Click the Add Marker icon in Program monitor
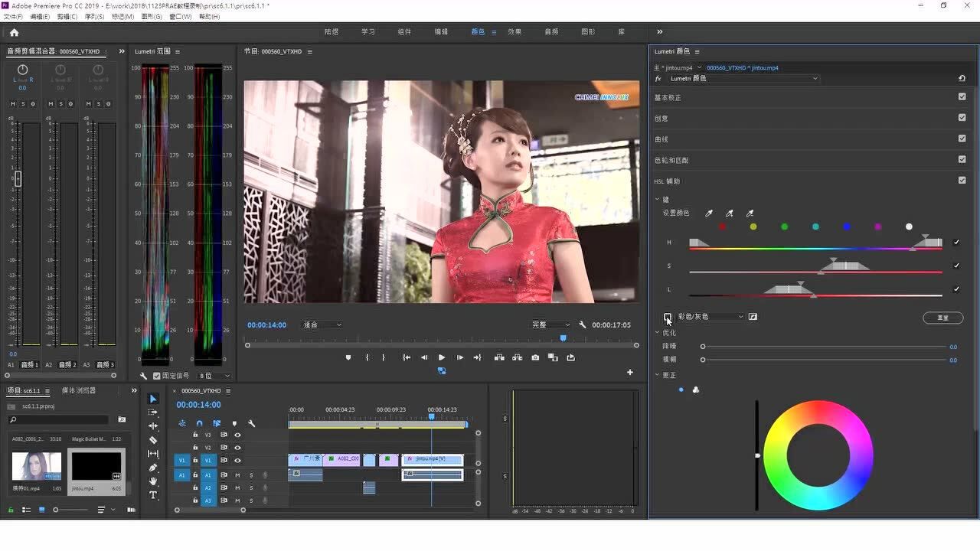Image resolution: width=980 pixels, height=551 pixels. [x=348, y=357]
